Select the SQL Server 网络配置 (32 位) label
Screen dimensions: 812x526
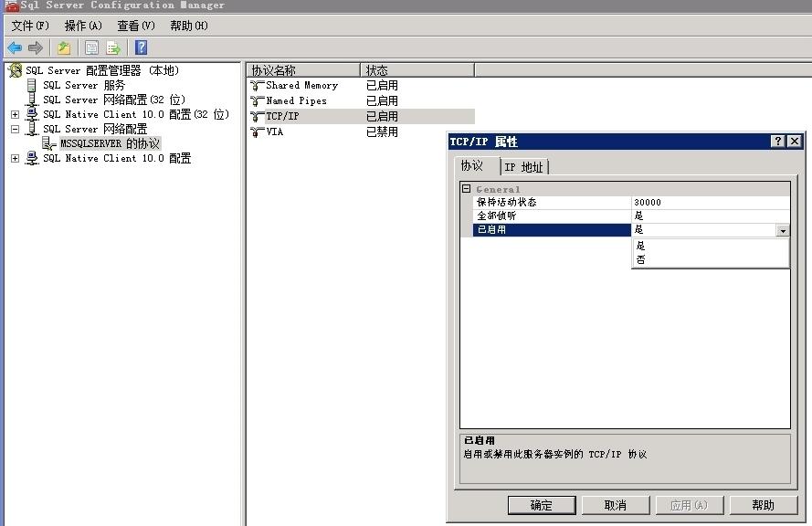(114, 100)
